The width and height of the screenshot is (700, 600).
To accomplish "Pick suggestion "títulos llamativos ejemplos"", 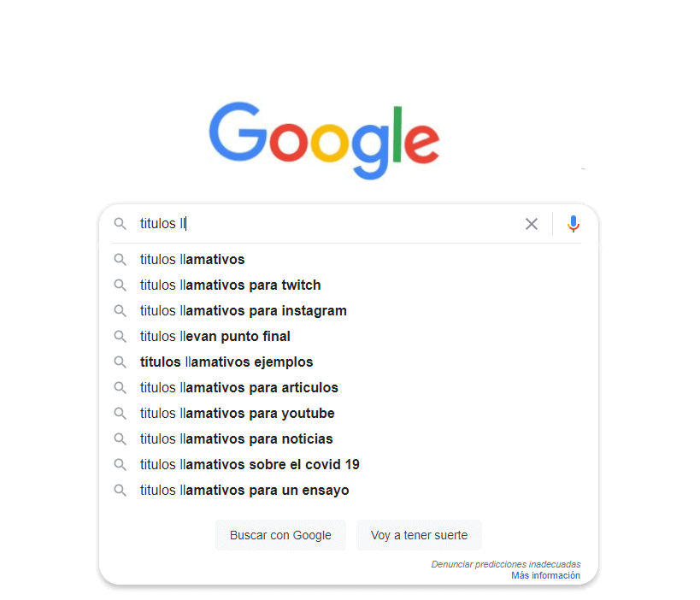I will 226,362.
